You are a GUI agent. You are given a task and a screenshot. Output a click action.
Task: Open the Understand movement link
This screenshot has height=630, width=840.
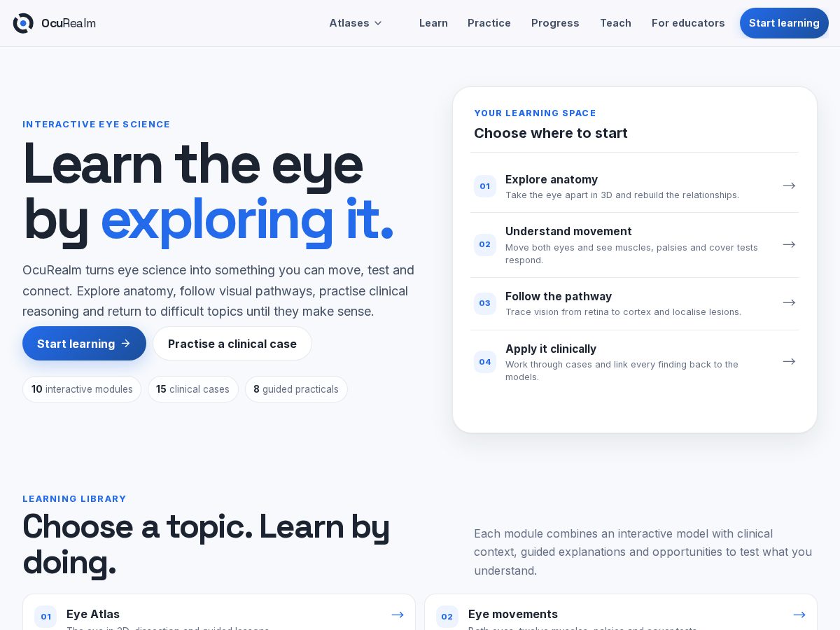pos(634,245)
